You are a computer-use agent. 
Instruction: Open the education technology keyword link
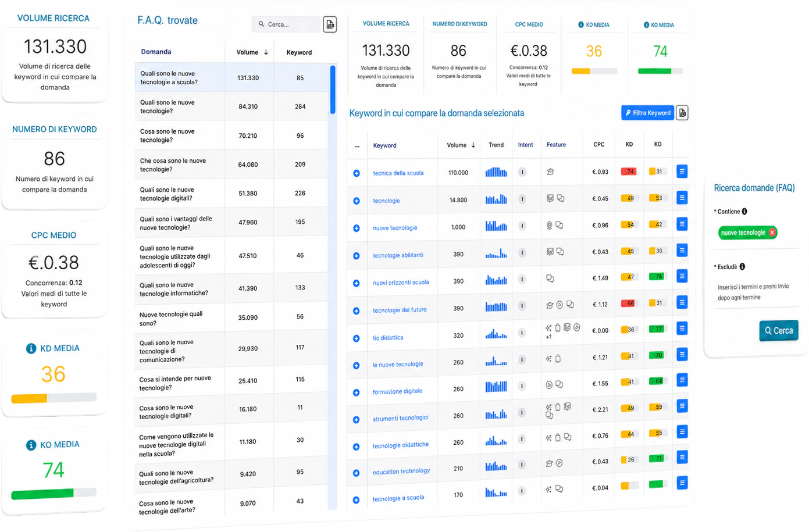(401, 472)
